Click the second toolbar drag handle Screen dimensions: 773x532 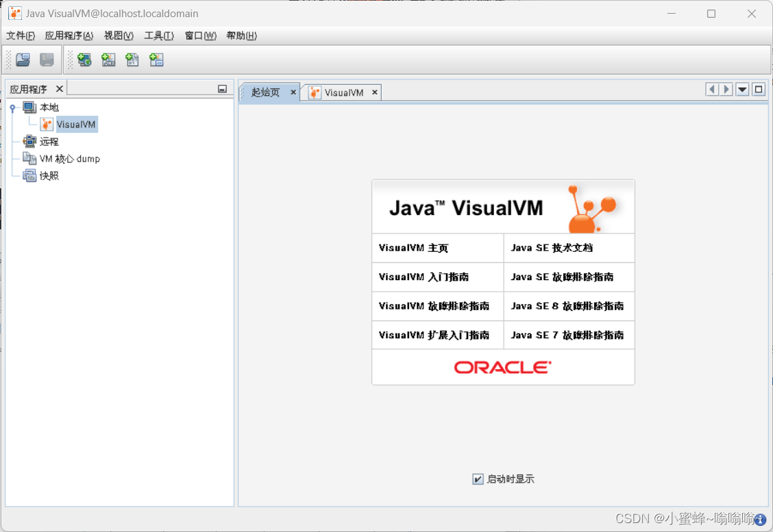click(x=70, y=60)
